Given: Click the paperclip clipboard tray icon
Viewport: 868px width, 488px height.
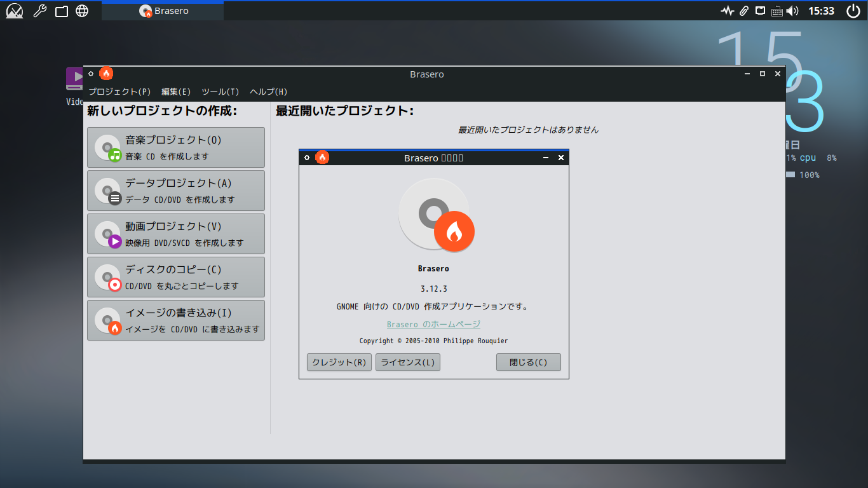Looking at the screenshot, I should pyautogui.click(x=743, y=11).
